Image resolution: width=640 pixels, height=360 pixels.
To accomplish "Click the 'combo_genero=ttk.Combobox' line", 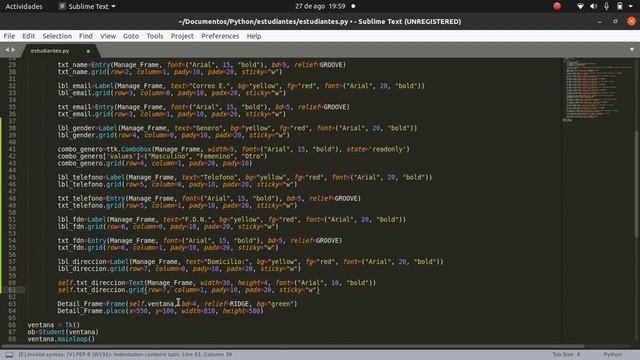I will 233,149.
